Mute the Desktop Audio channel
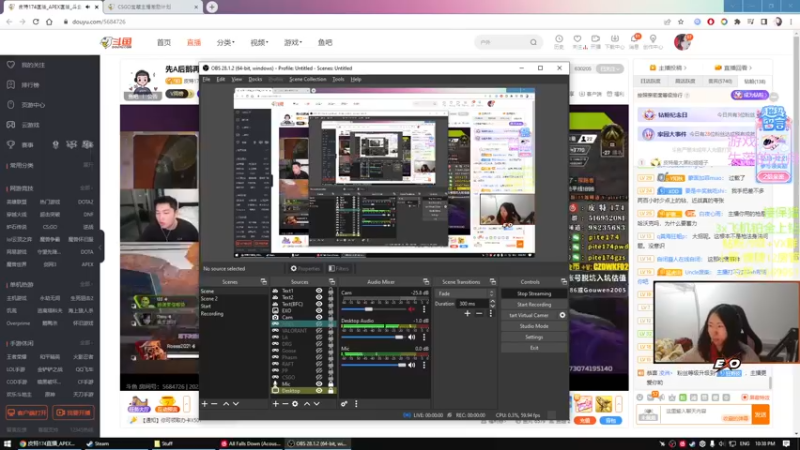The height and width of the screenshot is (450, 800). (412, 337)
